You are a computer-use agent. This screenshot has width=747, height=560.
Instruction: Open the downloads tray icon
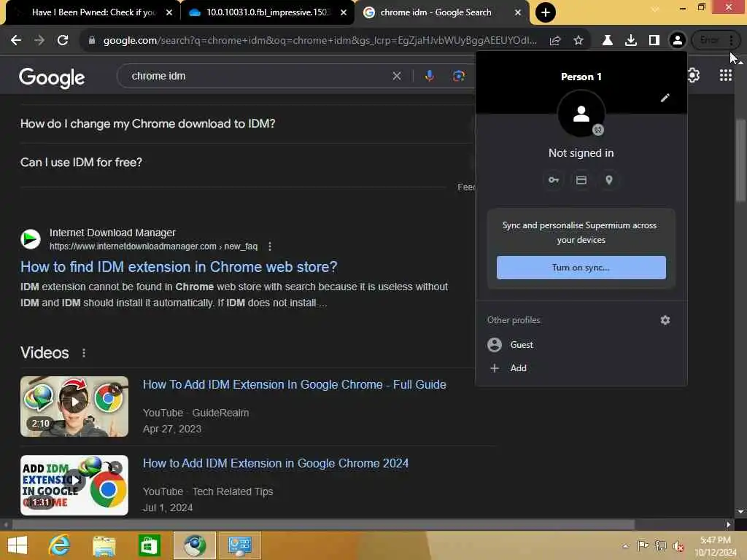[631, 41]
